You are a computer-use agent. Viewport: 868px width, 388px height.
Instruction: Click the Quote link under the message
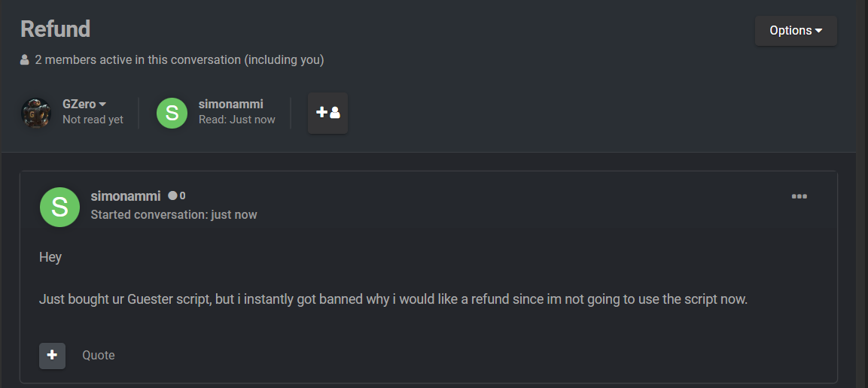point(99,356)
